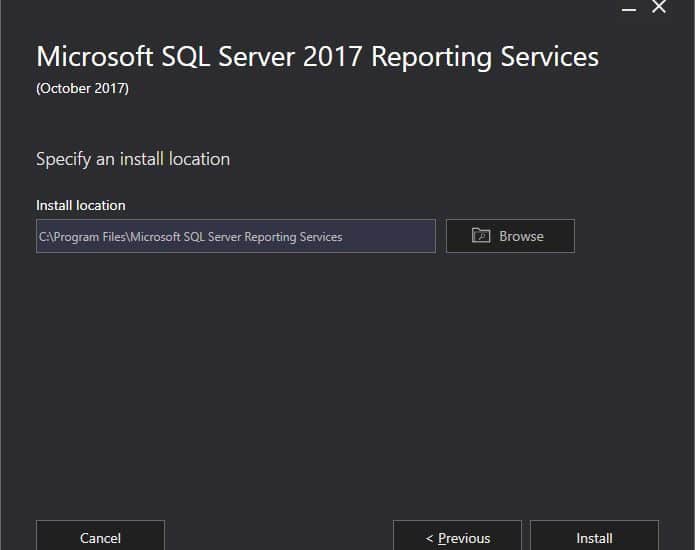Minimize the installer window
This screenshot has height=550, width=695.
[629, 8]
